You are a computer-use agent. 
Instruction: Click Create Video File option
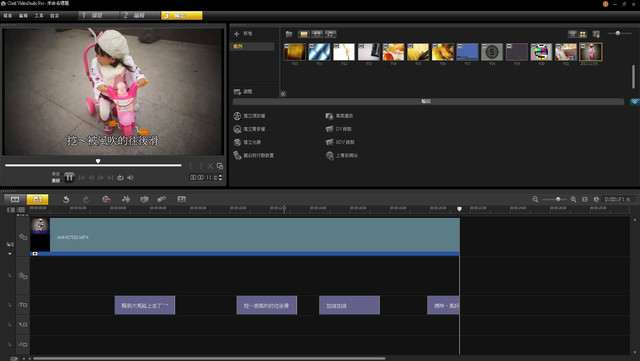click(x=249, y=116)
